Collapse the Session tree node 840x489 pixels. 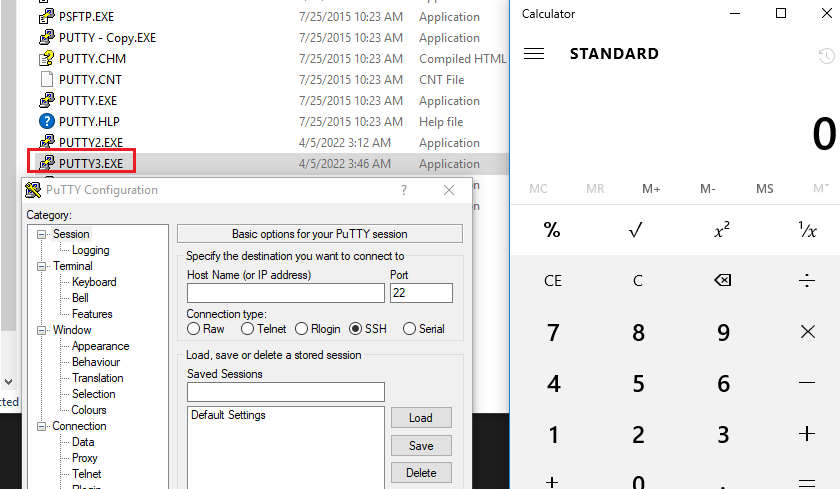tap(41, 234)
